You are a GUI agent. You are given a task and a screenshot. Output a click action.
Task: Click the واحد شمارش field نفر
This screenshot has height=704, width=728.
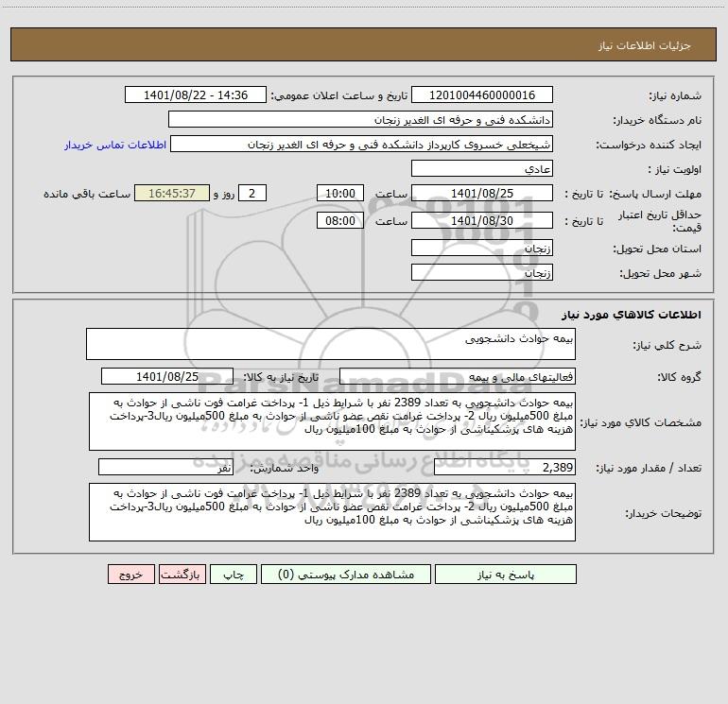[x=165, y=467]
